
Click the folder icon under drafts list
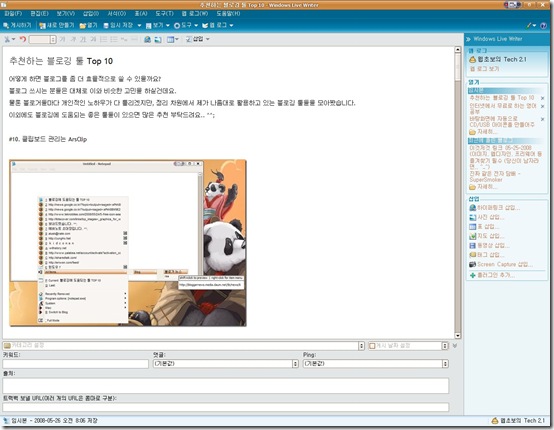pos(472,132)
